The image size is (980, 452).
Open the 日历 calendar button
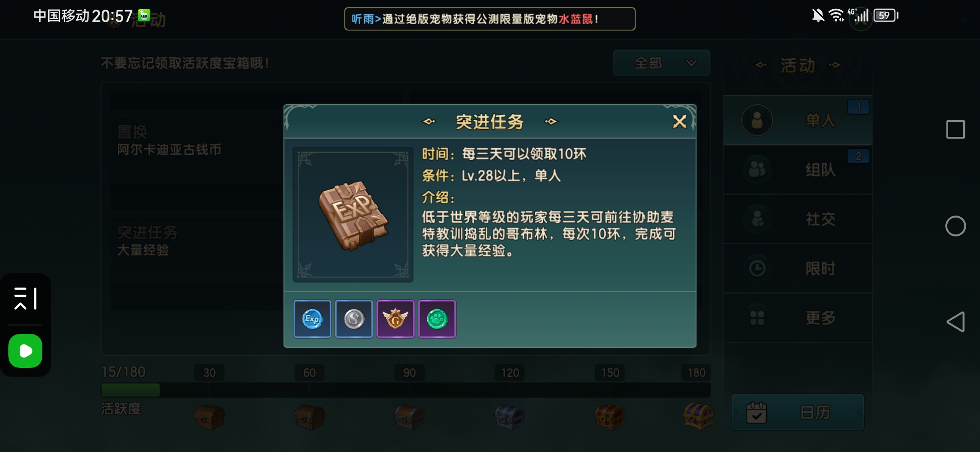tap(798, 412)
